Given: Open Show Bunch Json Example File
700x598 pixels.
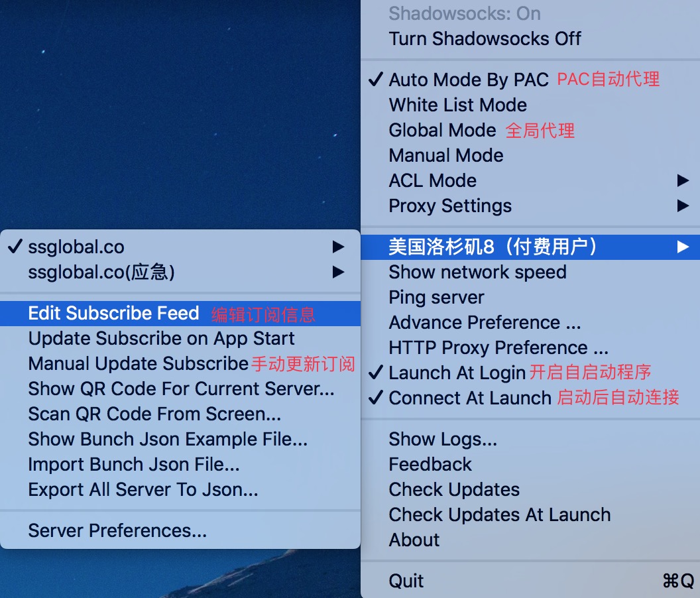Looking at the screenshot, I should click(180, 440).
